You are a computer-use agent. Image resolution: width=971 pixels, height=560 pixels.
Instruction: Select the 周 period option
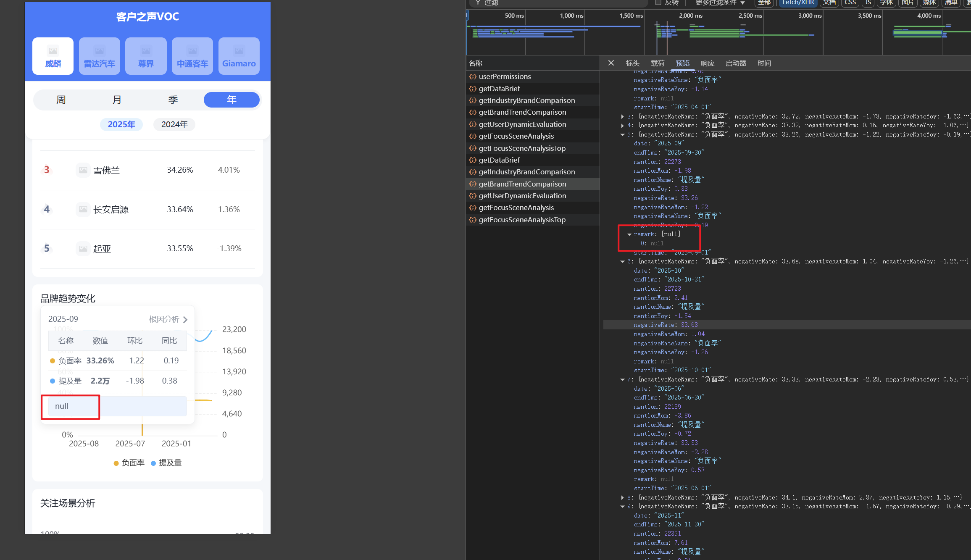click(x=61, y=100)
